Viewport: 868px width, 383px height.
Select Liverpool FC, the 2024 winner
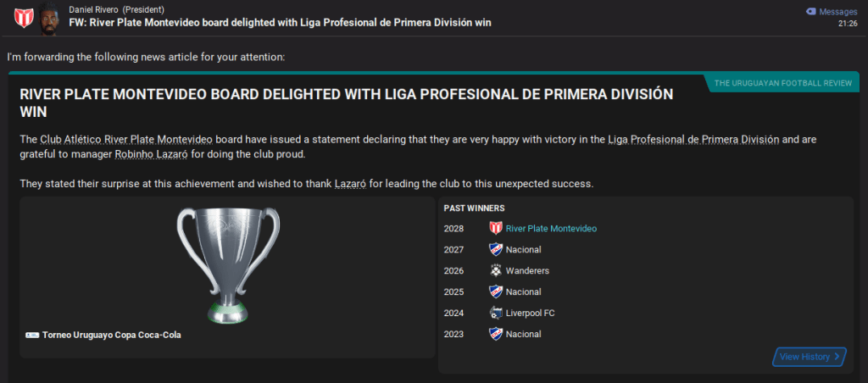(x=532, y=314)
